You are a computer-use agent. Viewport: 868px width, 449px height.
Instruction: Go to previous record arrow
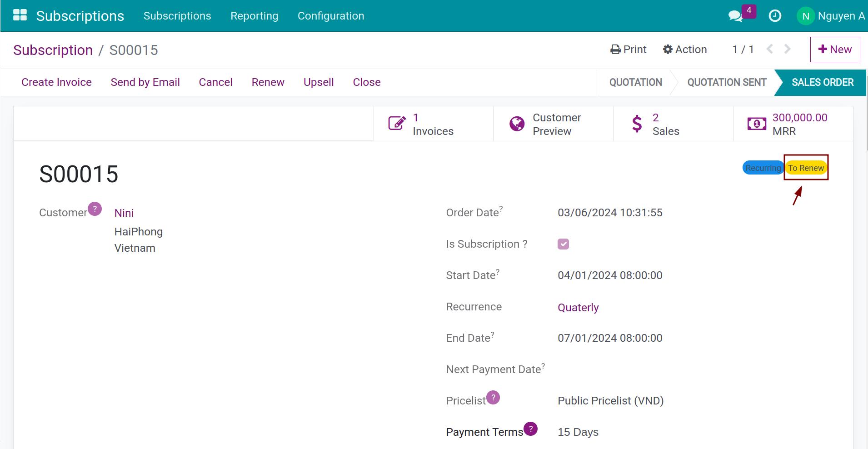770,49
